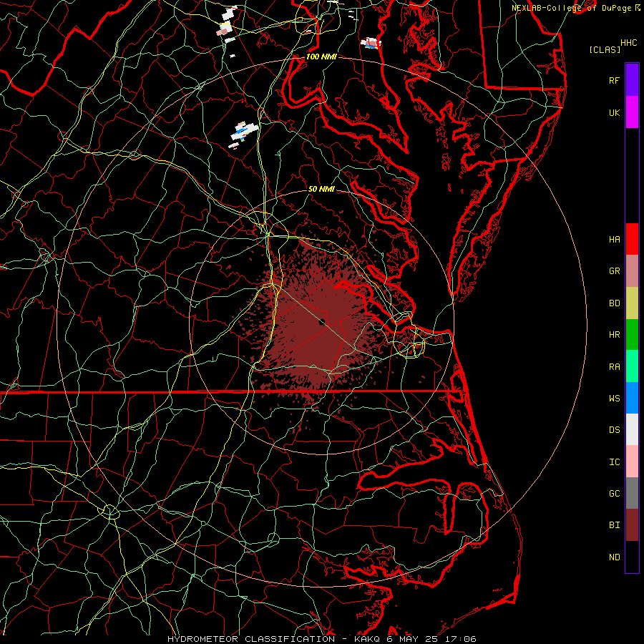Click the ND black legend swatch

click(632, 557)
